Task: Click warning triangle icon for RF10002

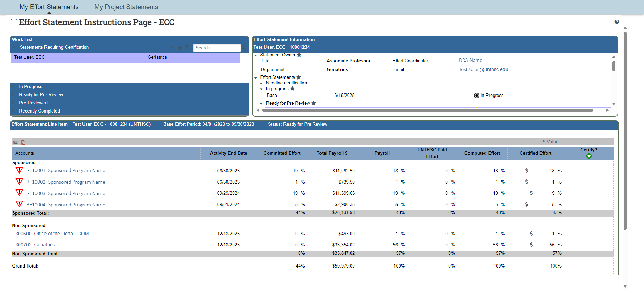Action: coord(19,182)
